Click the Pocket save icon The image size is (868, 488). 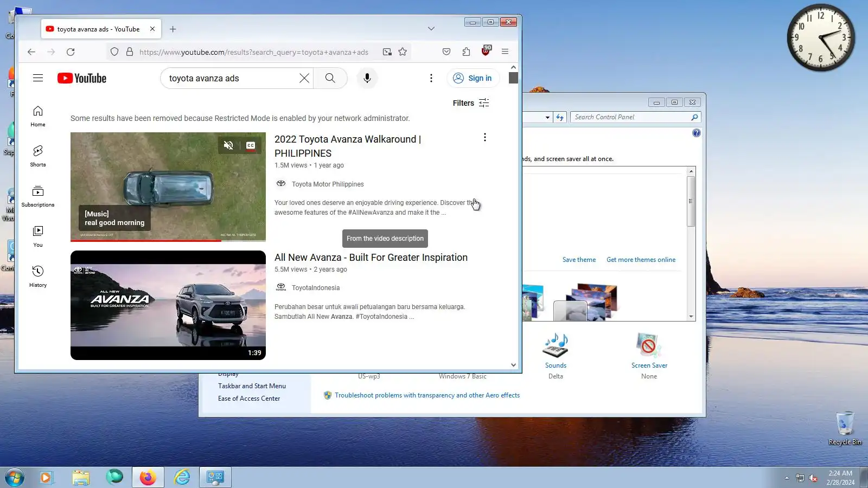tap(446, 52)
